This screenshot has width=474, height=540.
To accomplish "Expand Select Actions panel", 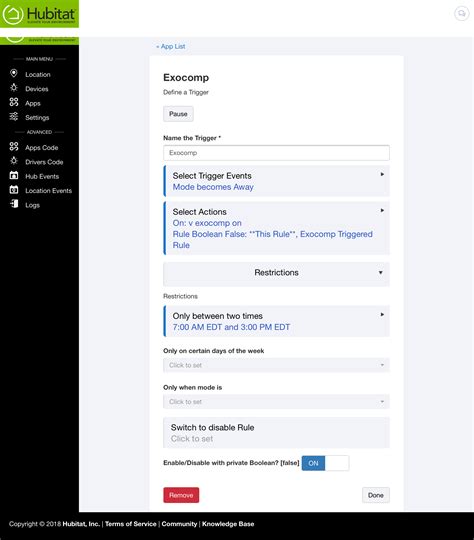I will (x=276, y=228).
